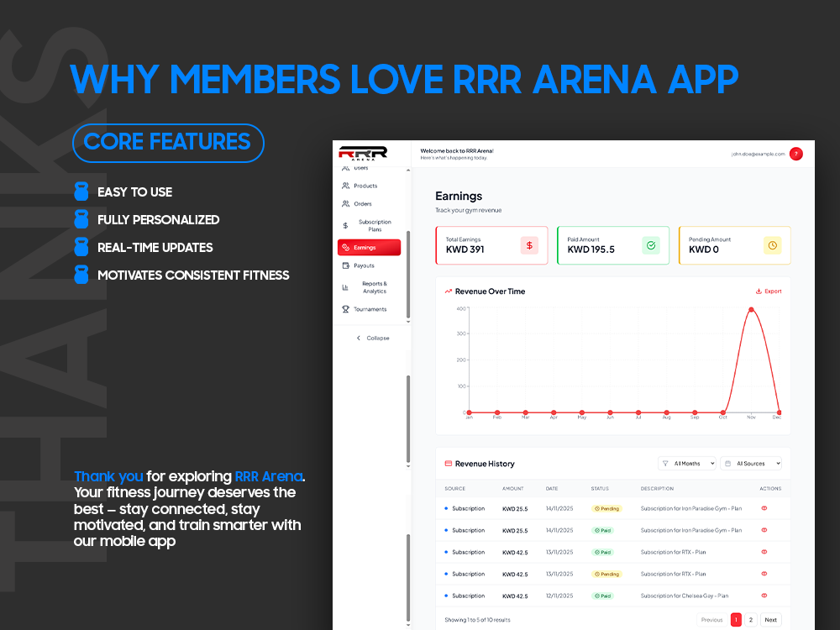Click the AMOUNT column header
Viewport: 840px width, 630px height.
coord(512,489)
